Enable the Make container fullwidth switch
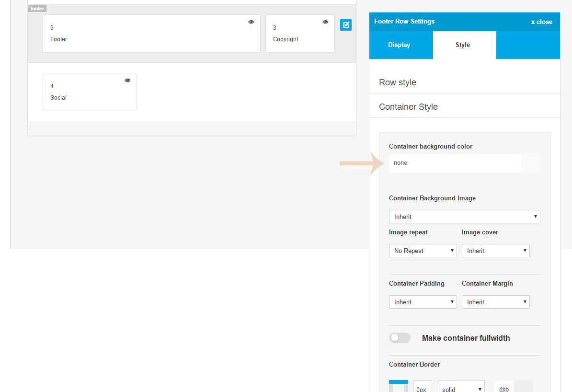This screenshot has height=392, width=572. pos(400,338)
